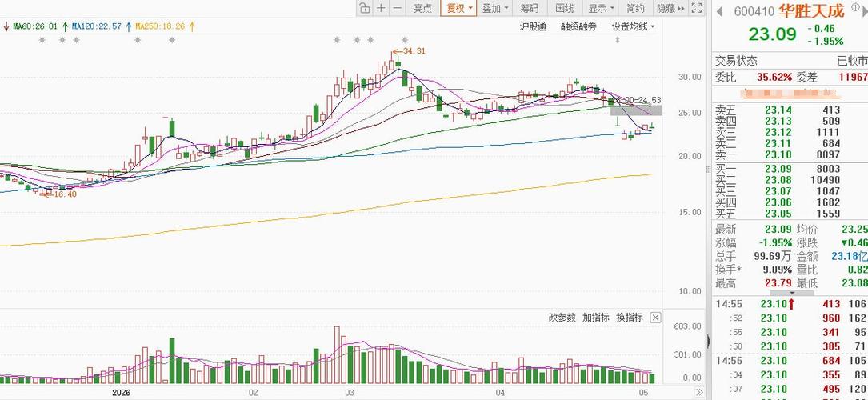Collapse side panel with the divider arrow
Screen dimensions: 868x400
tap(709, 342)
